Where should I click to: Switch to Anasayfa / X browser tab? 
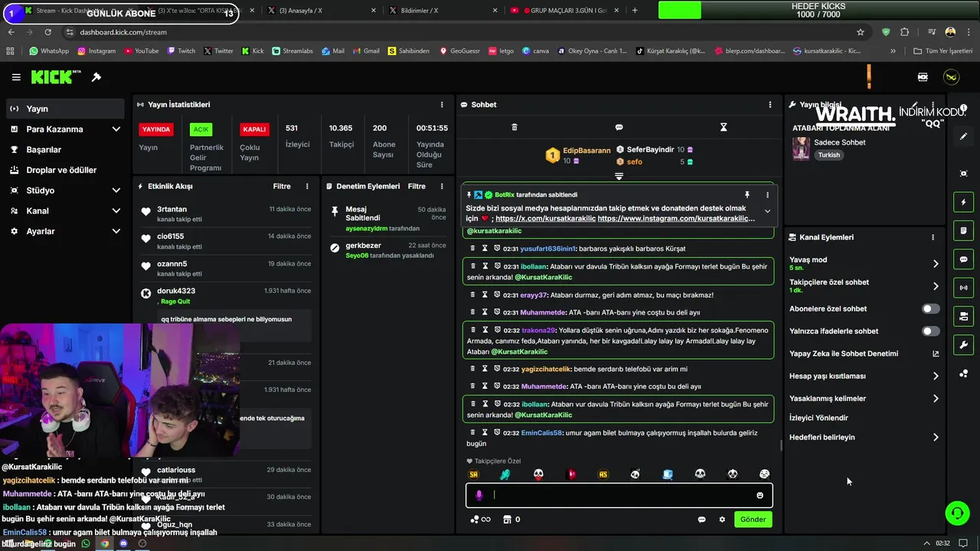click(322, 11)
